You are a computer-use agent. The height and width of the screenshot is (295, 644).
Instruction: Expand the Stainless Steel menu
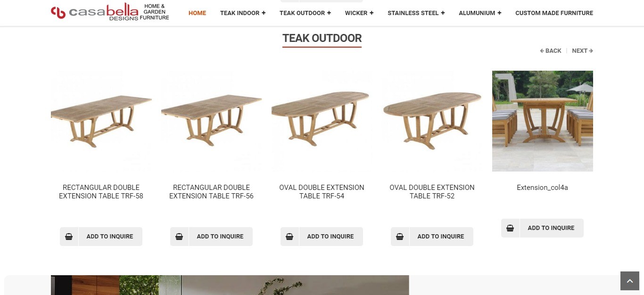[x=416, y=13]
